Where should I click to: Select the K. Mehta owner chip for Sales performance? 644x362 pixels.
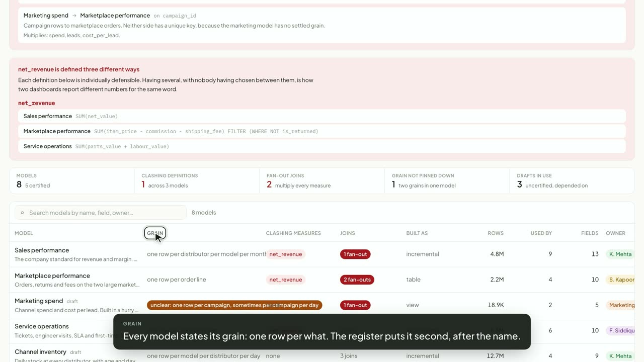click(620, 254)
